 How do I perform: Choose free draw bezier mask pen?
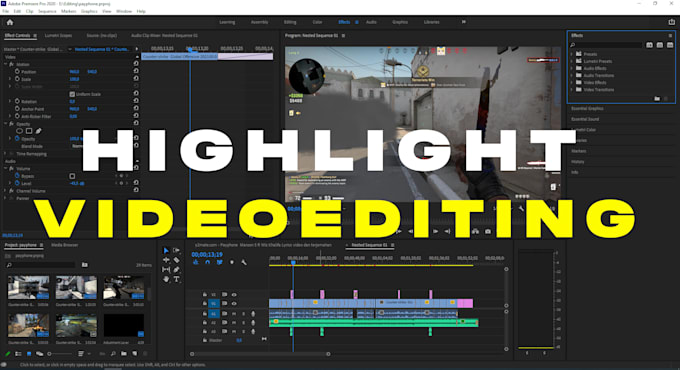click(39, 131)
